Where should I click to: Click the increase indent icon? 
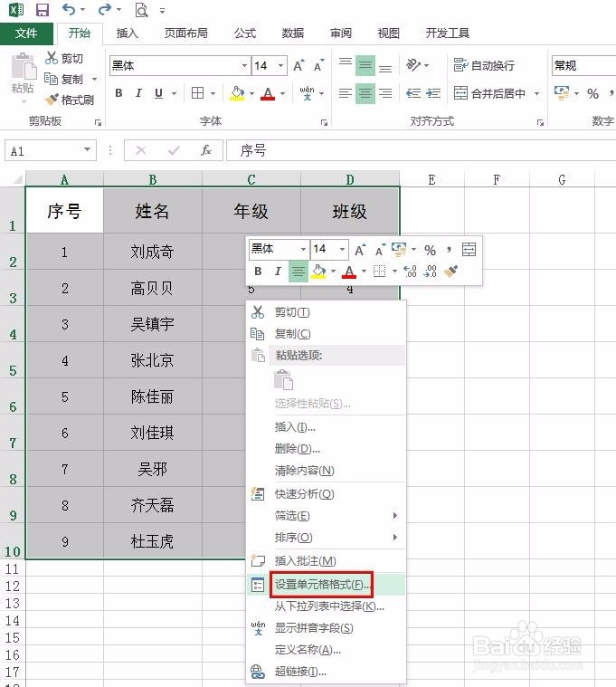pos(433,93)
